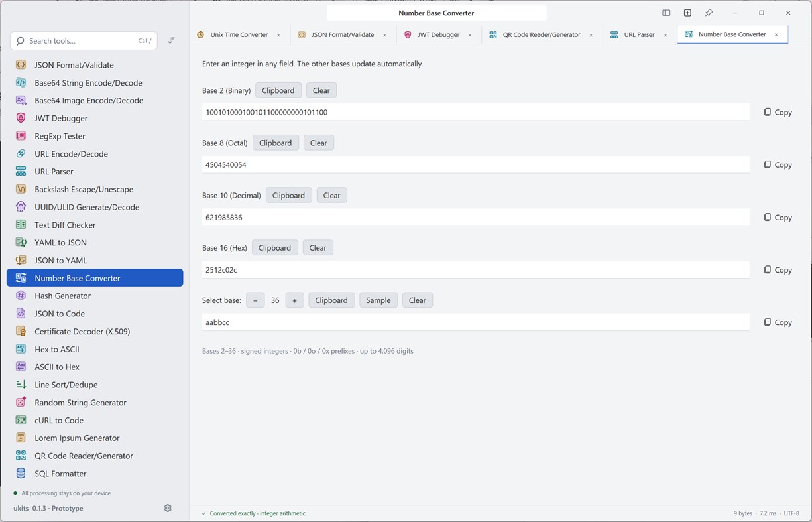
Task: Open the Hex to ASCII tool
Action: [95, 349]
